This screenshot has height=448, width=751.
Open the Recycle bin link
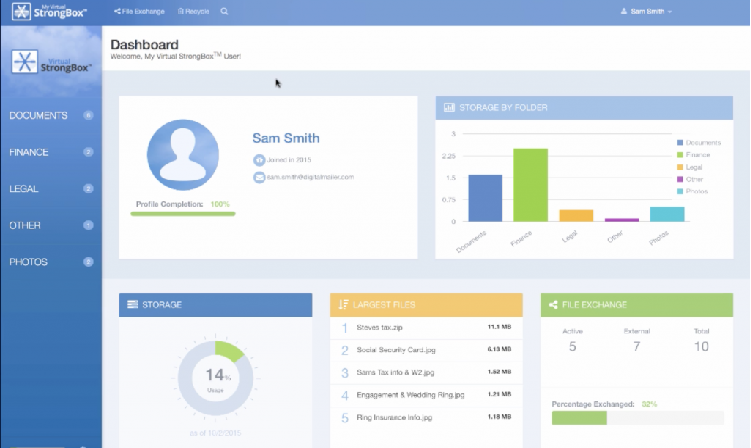(x=193, y=11)
